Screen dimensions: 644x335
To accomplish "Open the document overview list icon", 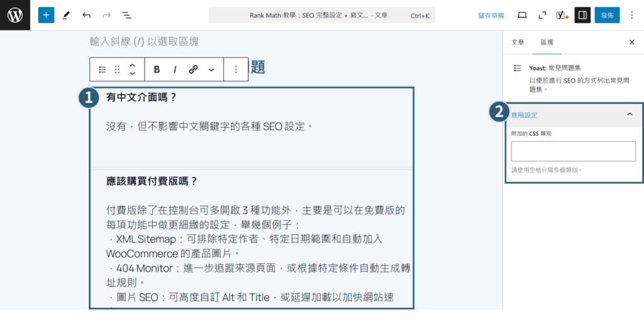I will coord(126,15).
